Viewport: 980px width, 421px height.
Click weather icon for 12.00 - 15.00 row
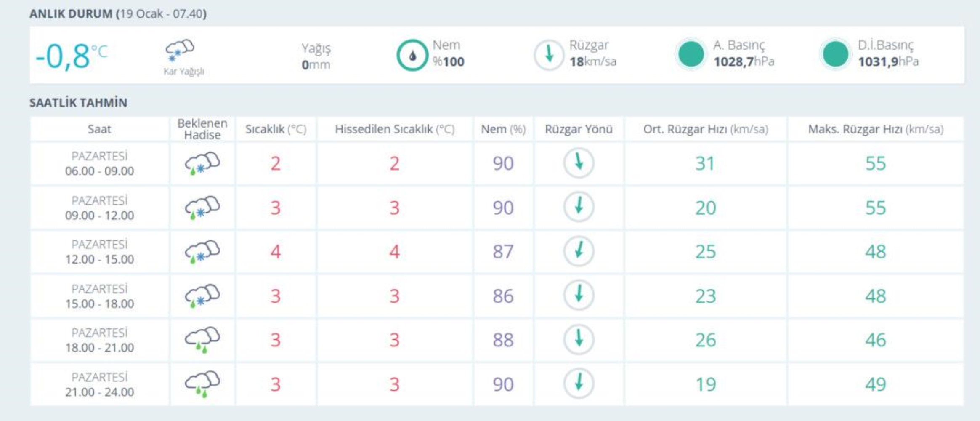(202, 252)
